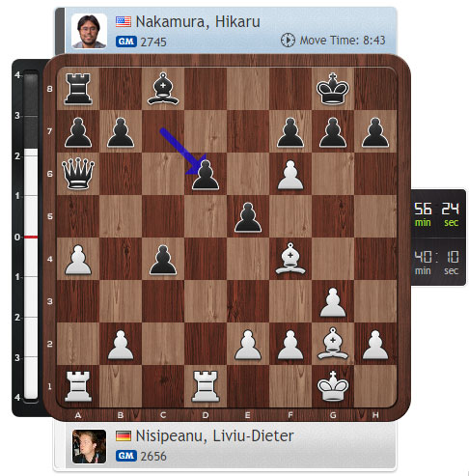
Task: Click the white pawn on f6
Action: click(x=290, y=175)
